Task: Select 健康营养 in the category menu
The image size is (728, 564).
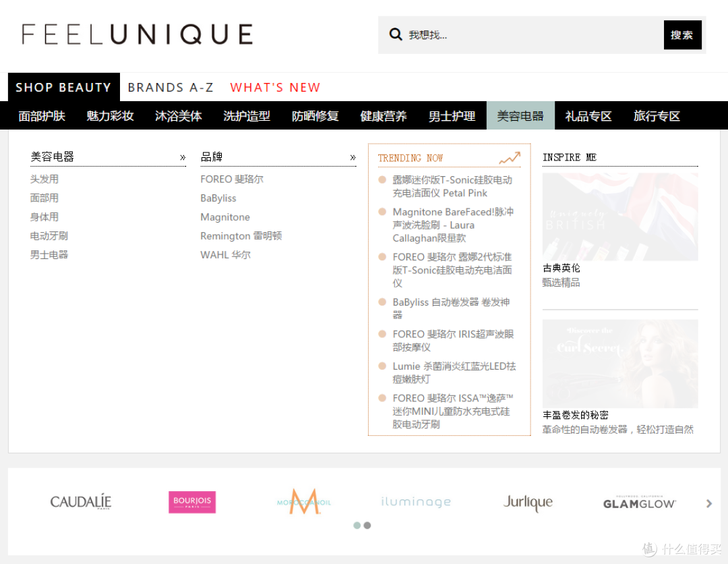Action: pos(384,115)
